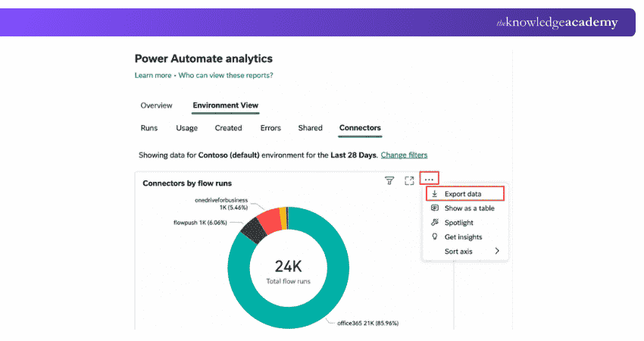Select the Connectors tab
644x341 pixels.
[x=360, y=128]
